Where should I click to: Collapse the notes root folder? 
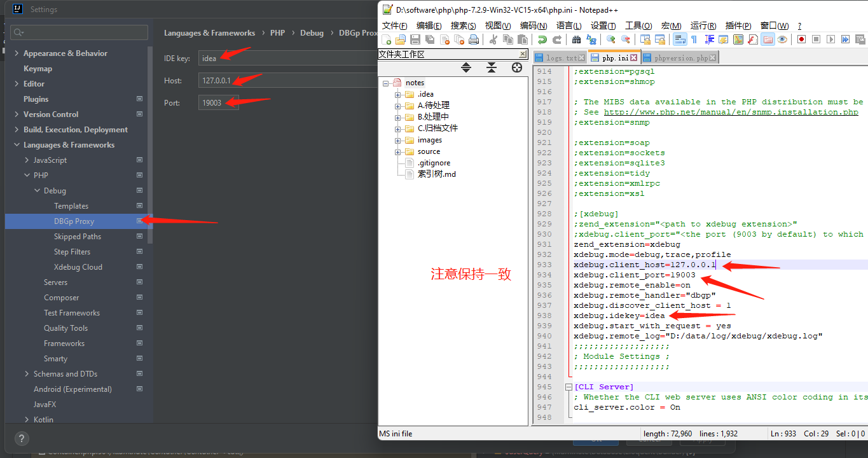coord(386,83)
